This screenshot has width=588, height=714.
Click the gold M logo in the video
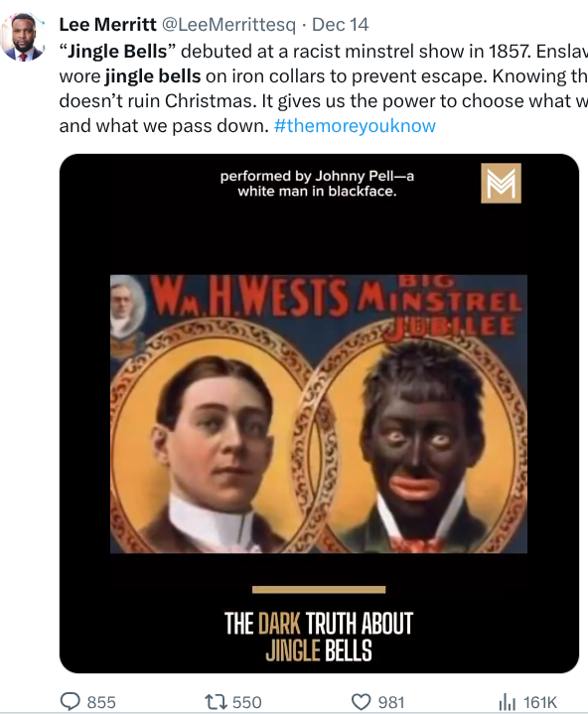[501, 183]
